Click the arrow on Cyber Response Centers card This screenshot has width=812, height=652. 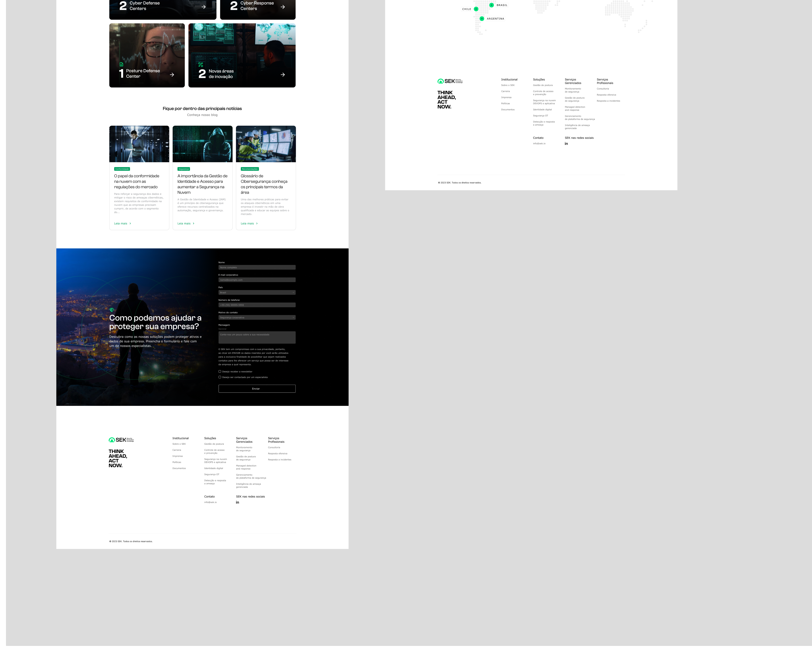click(x=282, y=7)
